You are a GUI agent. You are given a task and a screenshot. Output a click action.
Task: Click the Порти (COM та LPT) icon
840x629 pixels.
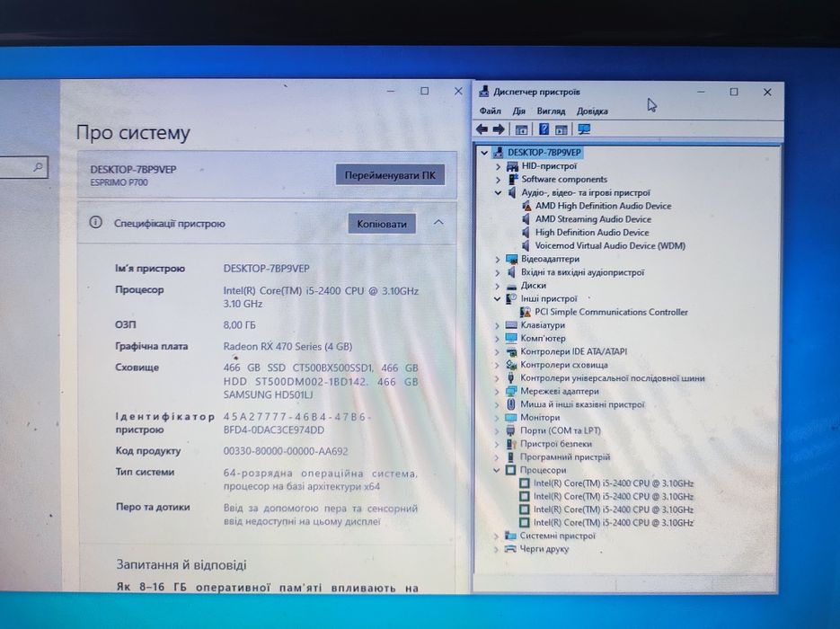tap(510, 430)
